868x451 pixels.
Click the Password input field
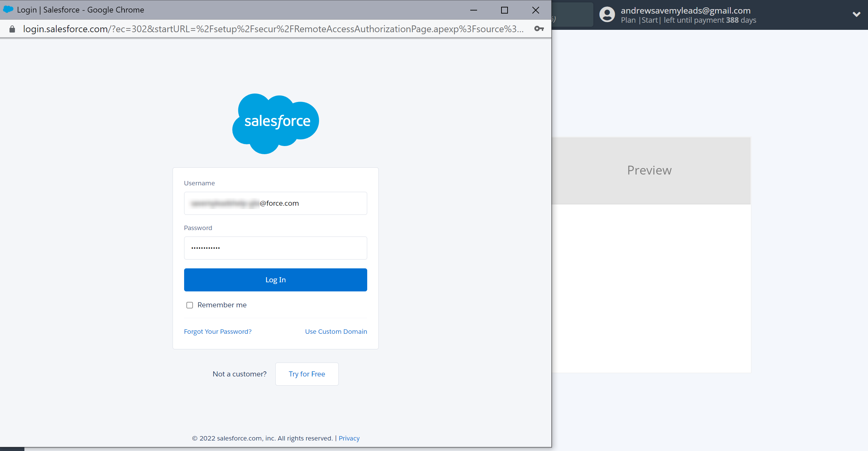pos(275,248)
